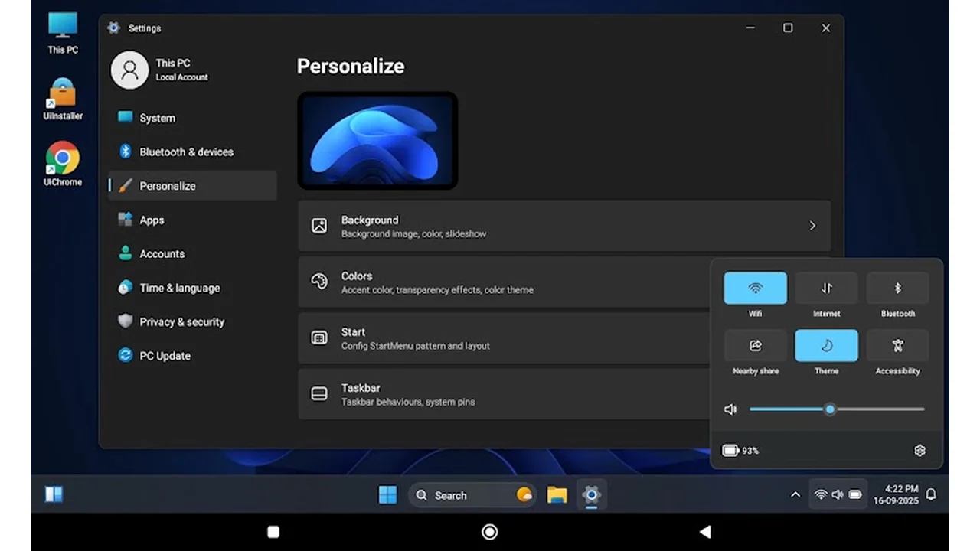Image resolution: width=980 pixels, height=551 pixels.
Task: Show hidden icons tray arrow
Action: (795, 495)
